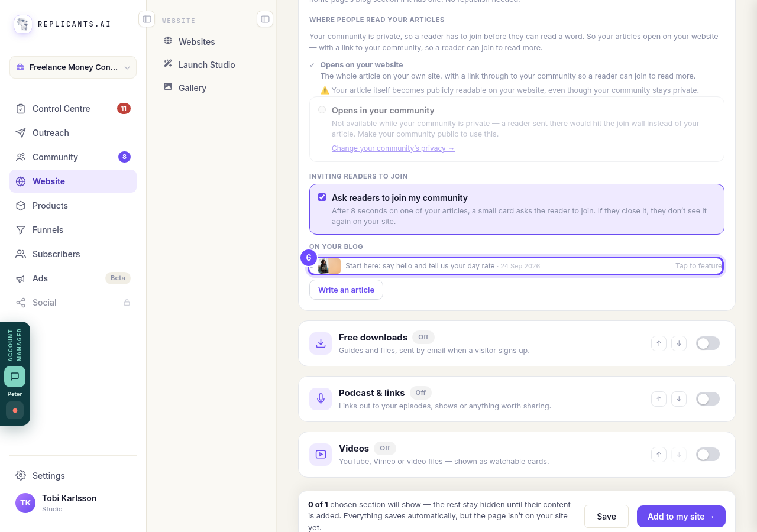Click the Videos play icon

[x=321, y=455]
